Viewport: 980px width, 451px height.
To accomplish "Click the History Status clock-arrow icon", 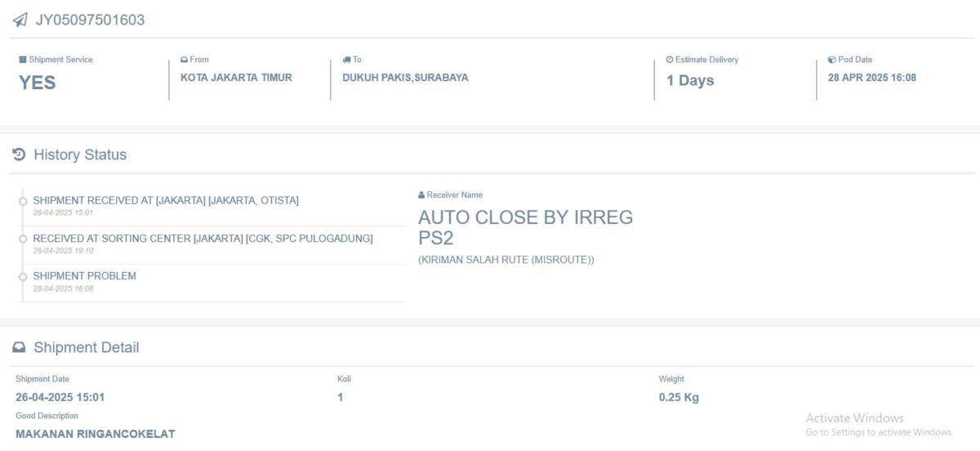I will (20, 154).
